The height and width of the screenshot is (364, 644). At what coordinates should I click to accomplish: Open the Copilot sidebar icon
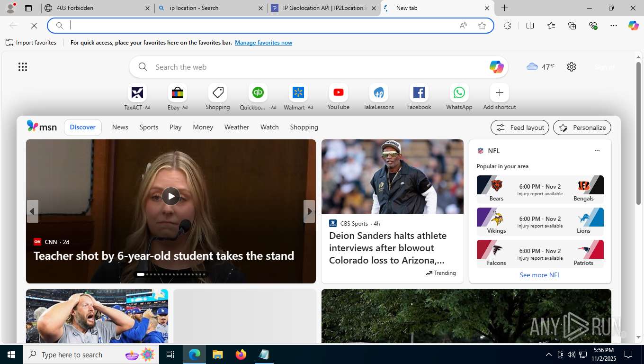633,26
